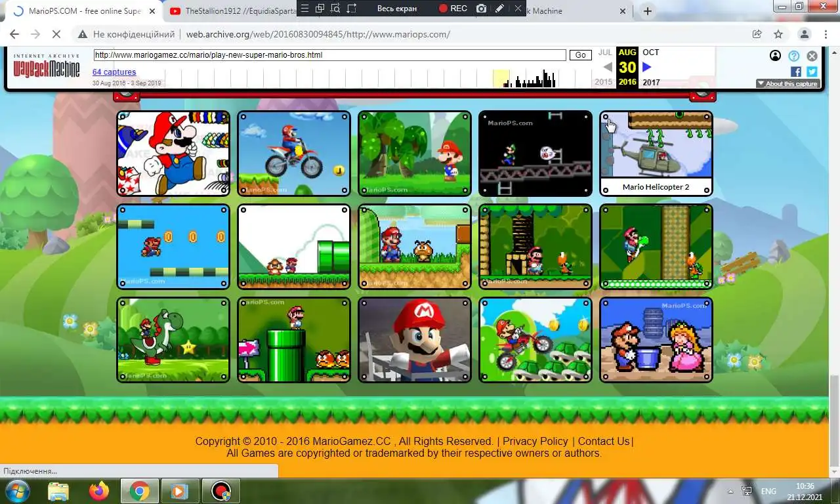
Task: Click browser forward arrow button
Action: click(x=35, y=34)
